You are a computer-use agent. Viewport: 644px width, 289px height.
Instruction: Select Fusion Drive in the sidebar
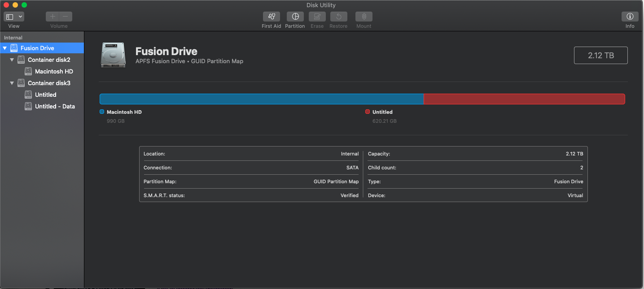[42, 48]
